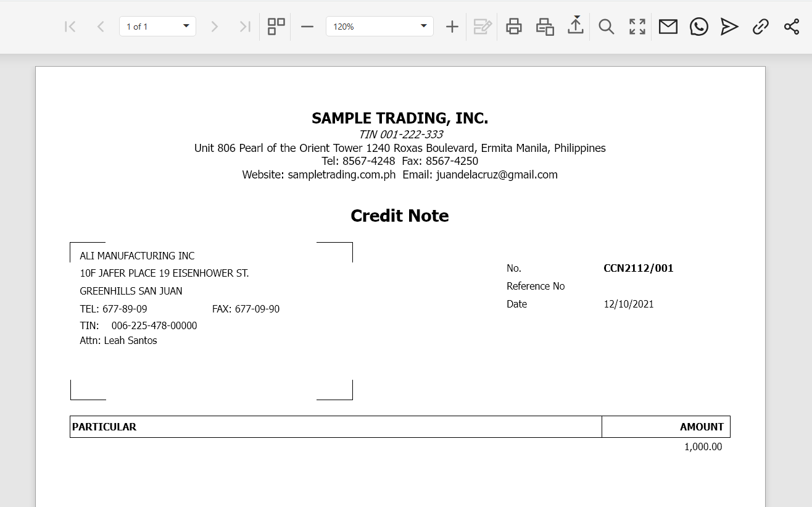Image resolution: width=812 pixels, height=507 pixels.
Task: Click customer name ALI MANUFACTURING INC
Action: [x=137, y=256]
